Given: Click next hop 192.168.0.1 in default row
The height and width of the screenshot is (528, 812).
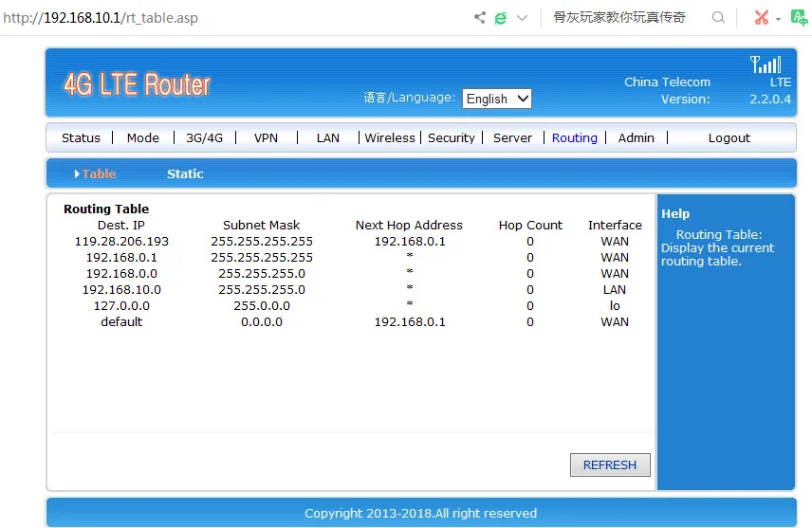Looking at the screenshot, I should pos(410,321).
